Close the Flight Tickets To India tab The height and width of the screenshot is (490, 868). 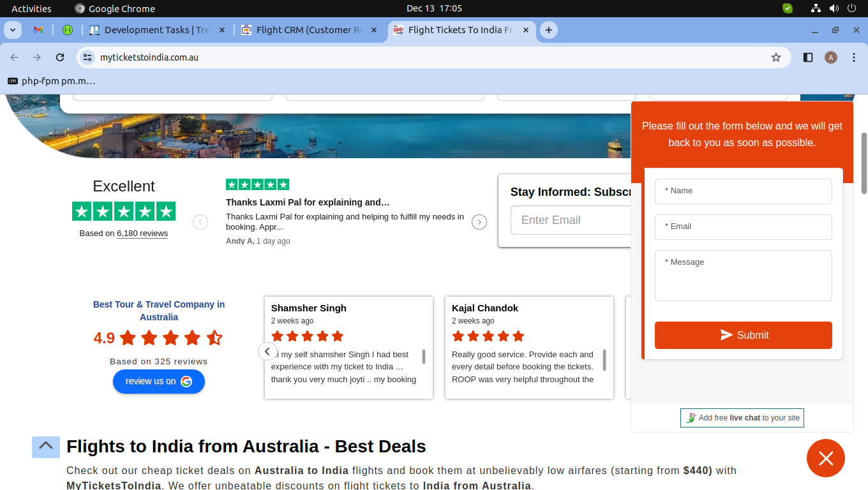point(526,30)
